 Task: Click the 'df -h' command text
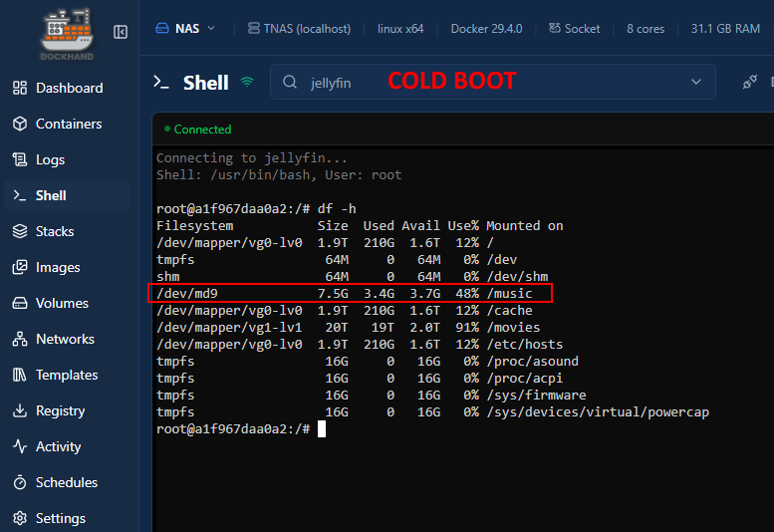(337, 209)
